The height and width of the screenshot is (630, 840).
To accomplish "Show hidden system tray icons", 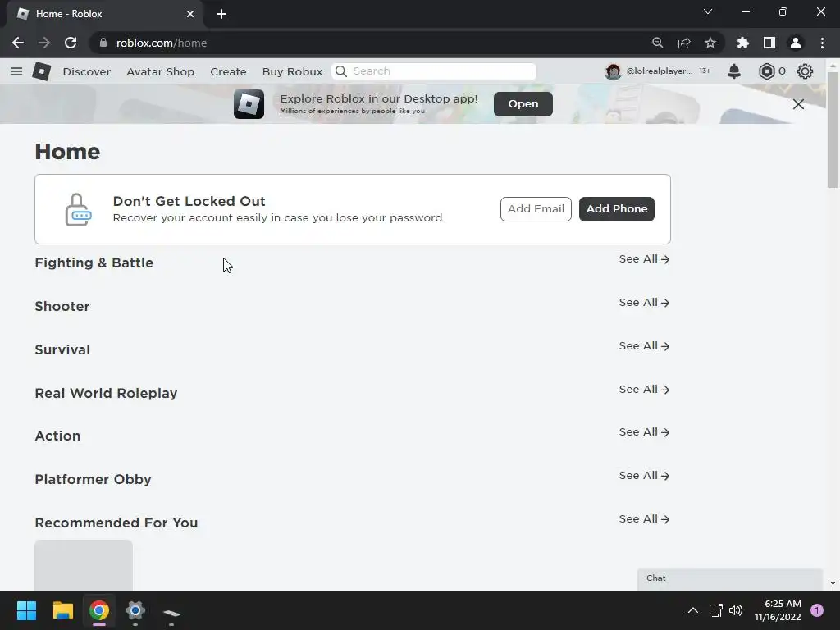I will (692, 610).
